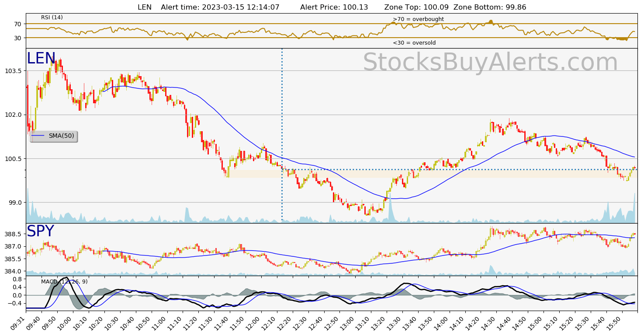Click the Zone Top 100.09 text
Screen dimensions: 644x336
417,7
